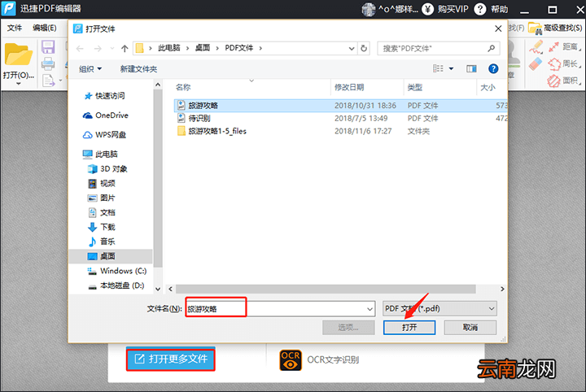Image resolution: width=586 pixels, height=392 pixels.
Task: Open the 文件 menu in editor
Action: coord(15,28)
